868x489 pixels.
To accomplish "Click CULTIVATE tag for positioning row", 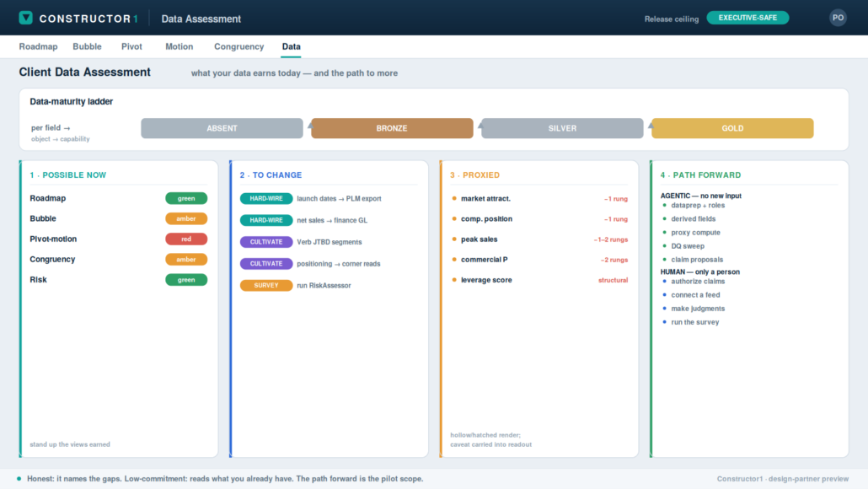I will coord(266,264).
